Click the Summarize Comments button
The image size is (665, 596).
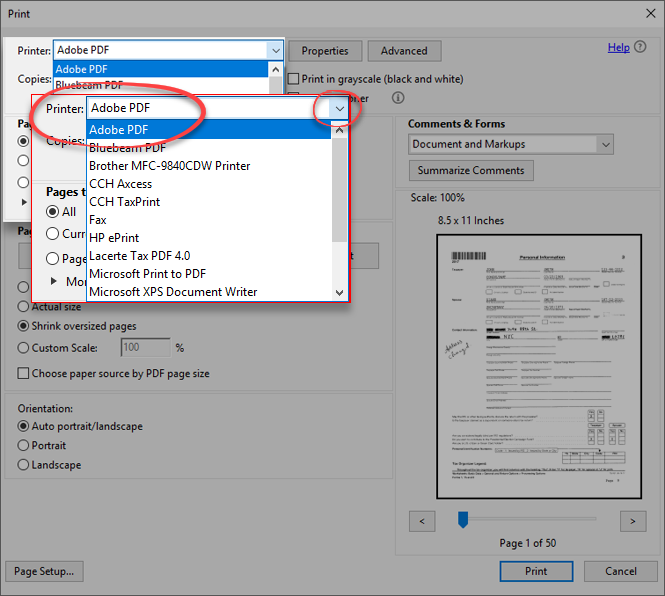tap(470, 170)
